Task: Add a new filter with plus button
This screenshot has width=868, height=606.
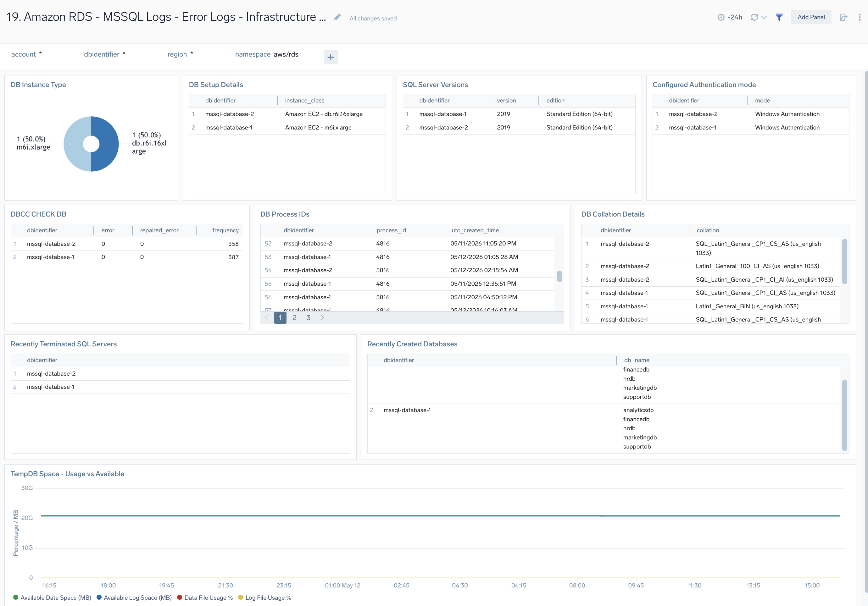Action: coord(331,57)
